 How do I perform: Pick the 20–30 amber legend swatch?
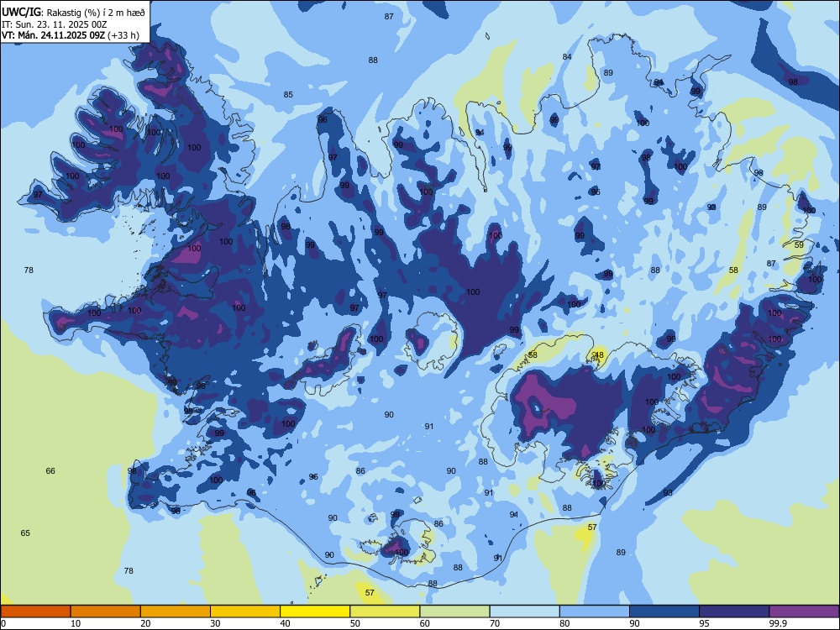[x=176, y=612]
